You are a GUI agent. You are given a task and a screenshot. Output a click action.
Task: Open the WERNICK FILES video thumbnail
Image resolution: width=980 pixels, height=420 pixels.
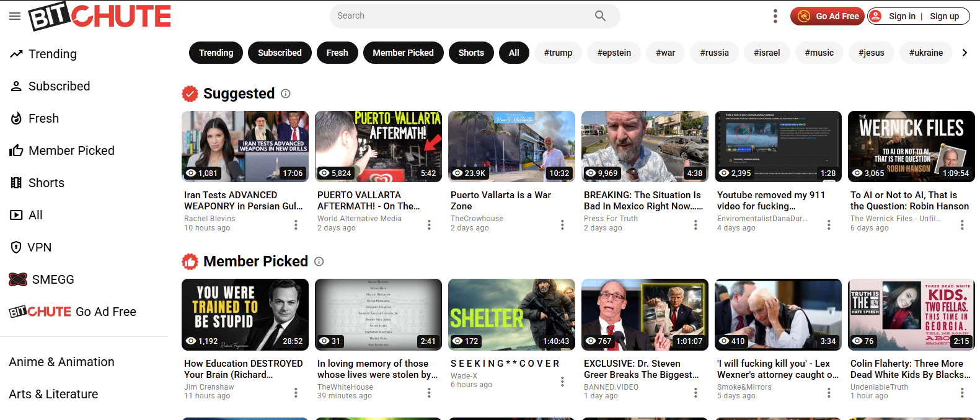tap(911, 146)
